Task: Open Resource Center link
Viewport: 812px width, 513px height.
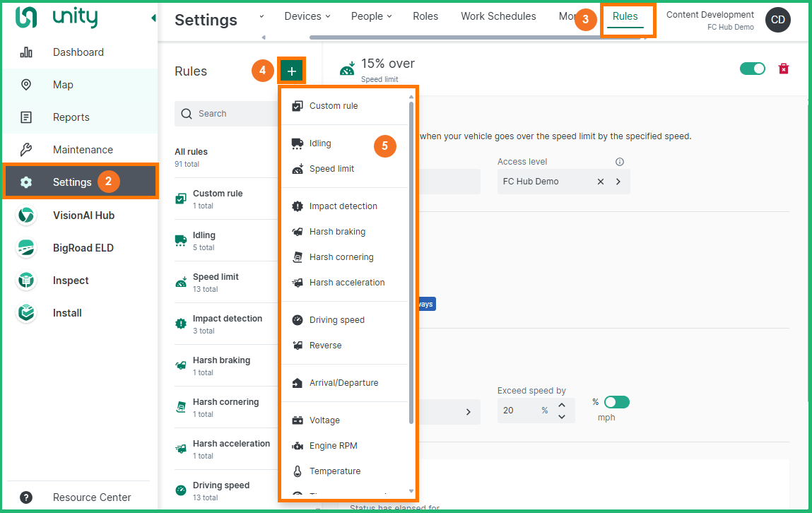Action: pos(92,497)
